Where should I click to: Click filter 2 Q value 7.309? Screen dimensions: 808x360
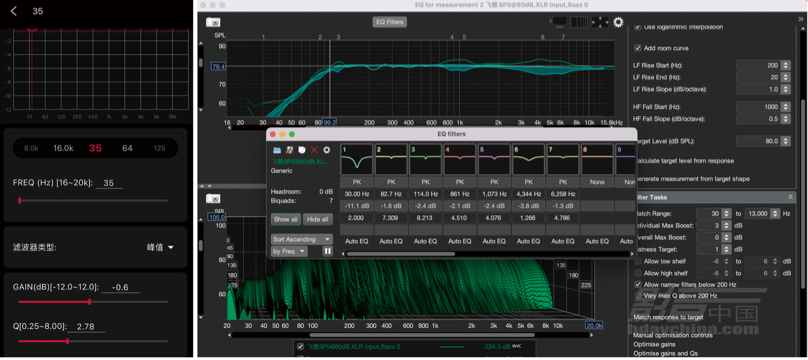pyautogui.click(x=391, y=218)
